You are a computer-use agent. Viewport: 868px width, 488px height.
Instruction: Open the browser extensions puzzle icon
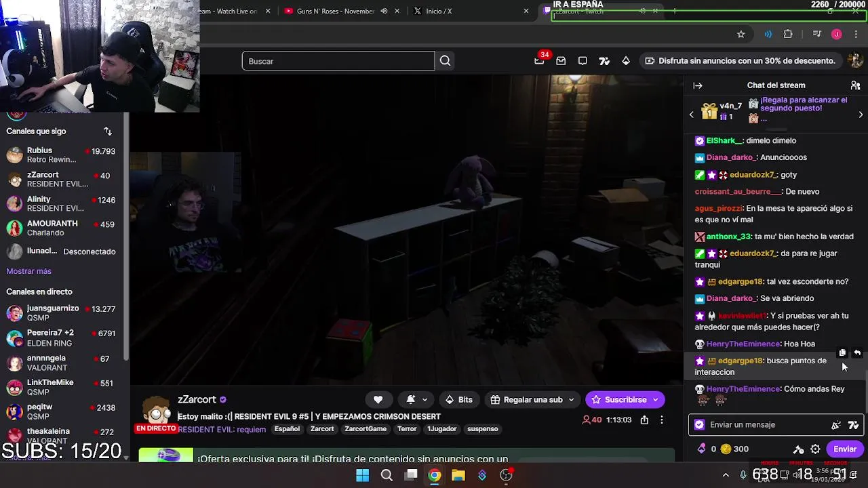pyautogui.click(x=788, y=34)
